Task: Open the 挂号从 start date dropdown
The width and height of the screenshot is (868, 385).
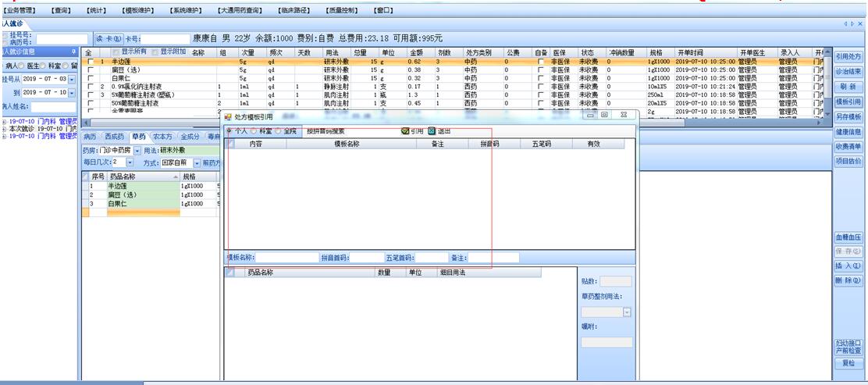Action: (x=71, y=80)
